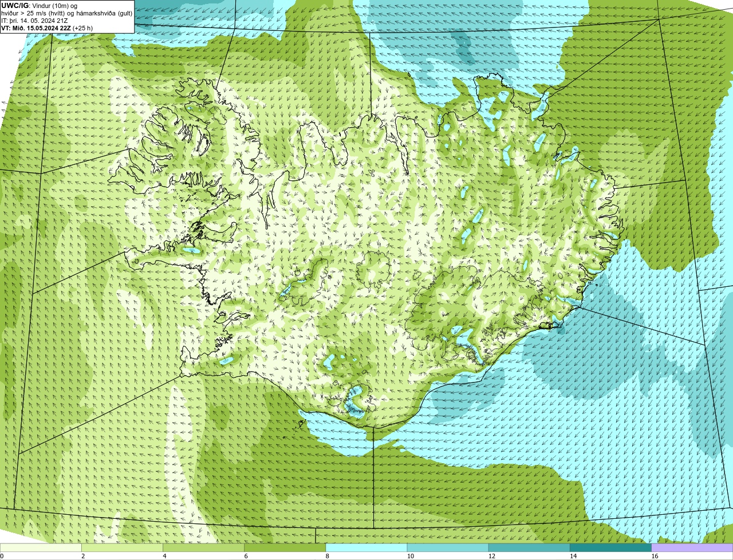The height and width of the screenshot is (560, 733).
Task: Click the '(+25 h)' forecast offset text
Action: pos(82,28)
